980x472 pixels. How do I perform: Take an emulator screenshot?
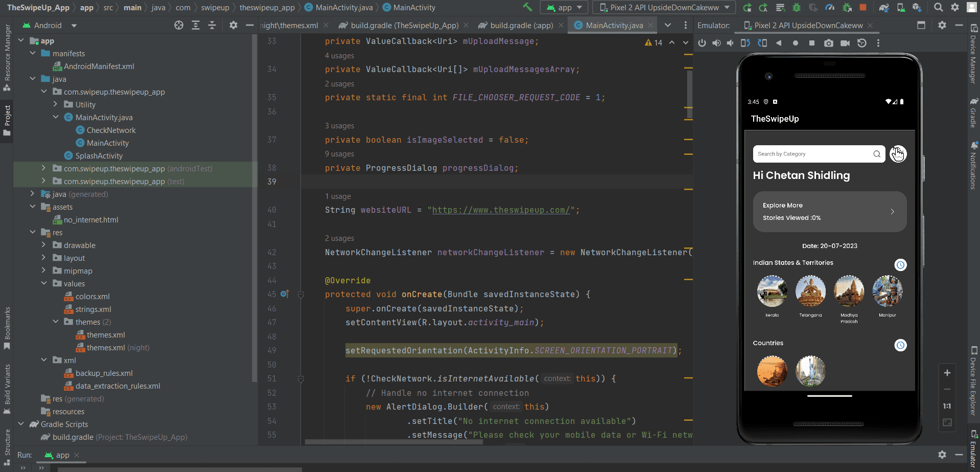pyautogui.click(x=828, y=43)
